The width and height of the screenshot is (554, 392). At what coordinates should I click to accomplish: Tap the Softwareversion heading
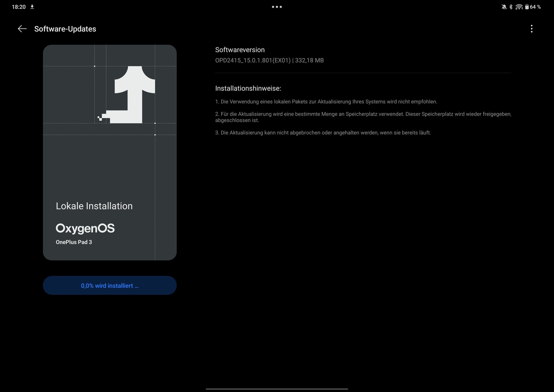click(x=240, y=50)
